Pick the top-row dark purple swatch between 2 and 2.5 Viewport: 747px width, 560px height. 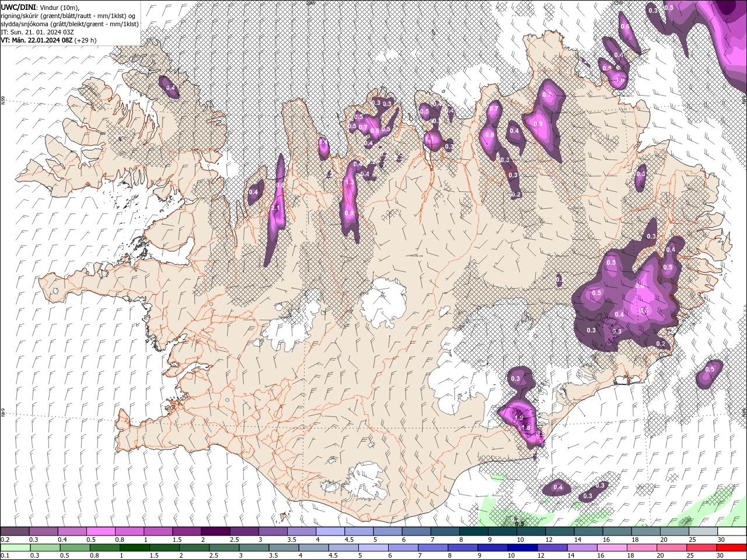(x=215, y=531)
